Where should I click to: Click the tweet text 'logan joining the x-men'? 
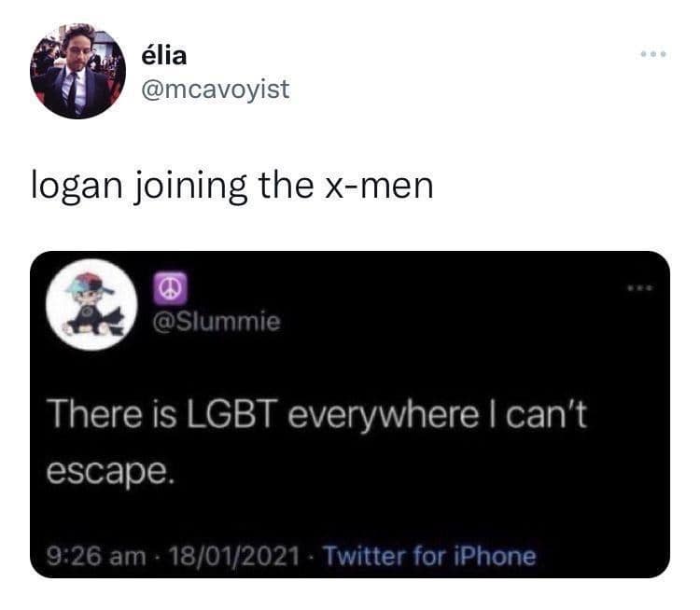point(232,187)
